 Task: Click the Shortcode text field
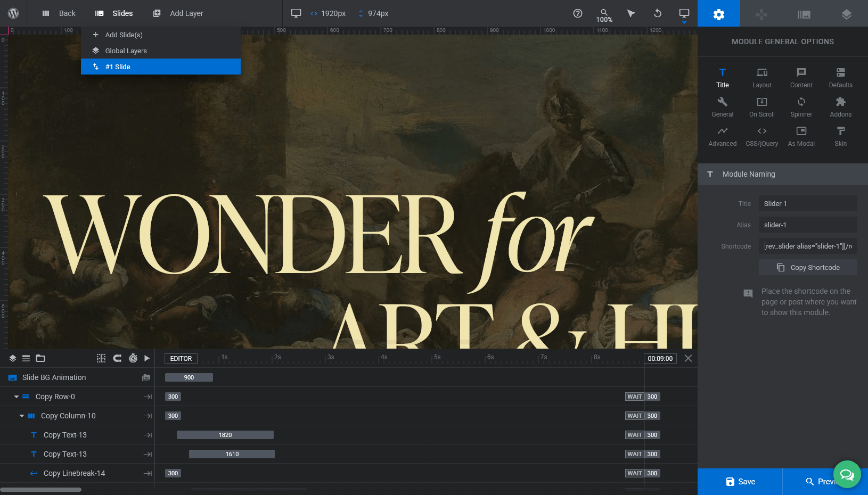808,246
